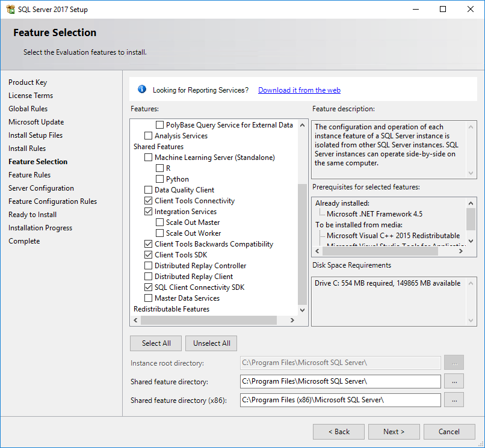Click the Features list vertical scrollbar thumb

coord(302,244)
